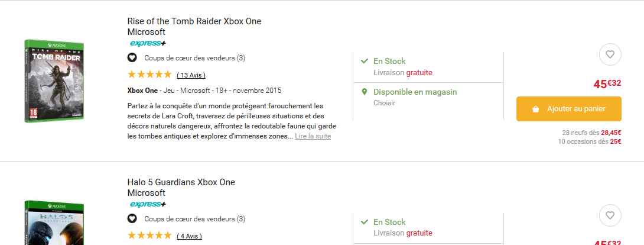Add Rise of the Tomb Raider to wishlist
The width and height of the screenshot is (644, 245).
[610, 55]
